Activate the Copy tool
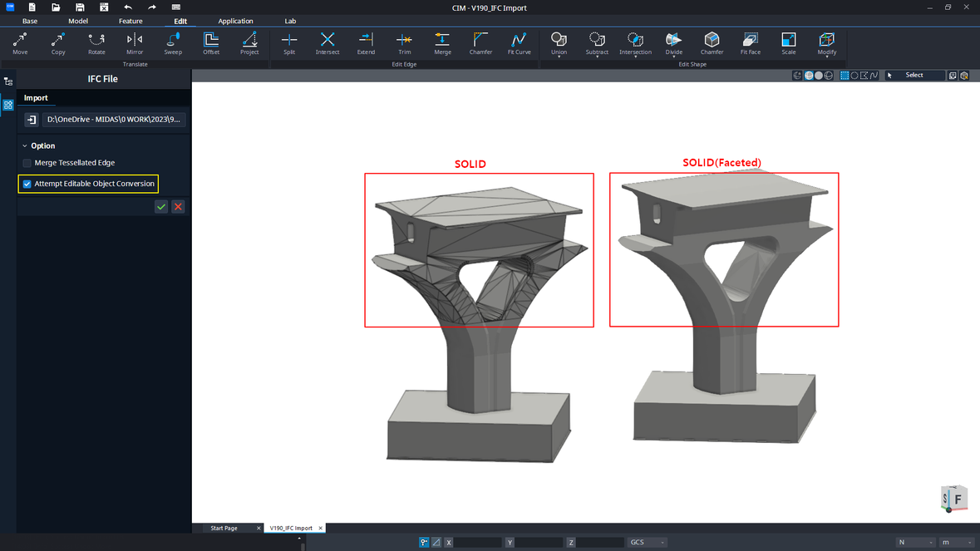Screen dimensions: 980x551 pos(58,44)
